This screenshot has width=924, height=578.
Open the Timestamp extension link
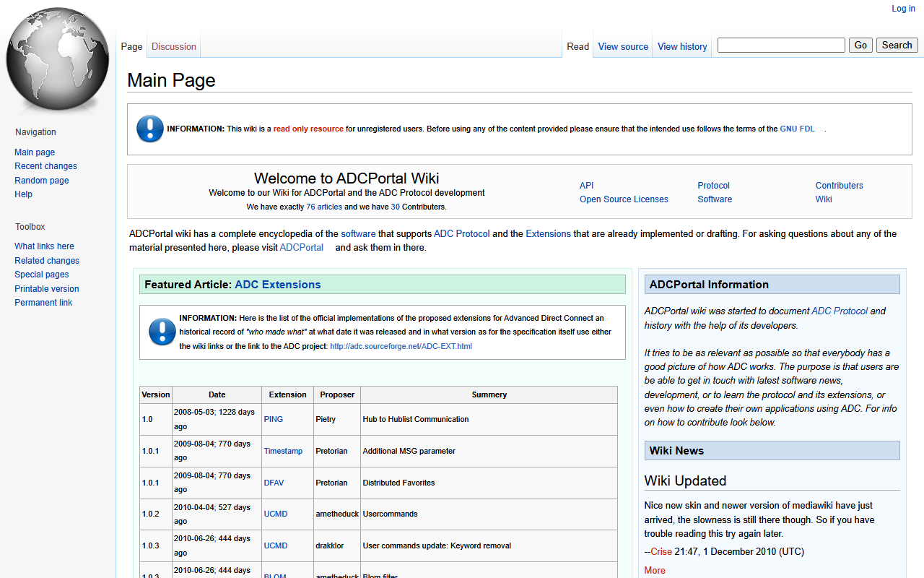(x=283, y=451)
